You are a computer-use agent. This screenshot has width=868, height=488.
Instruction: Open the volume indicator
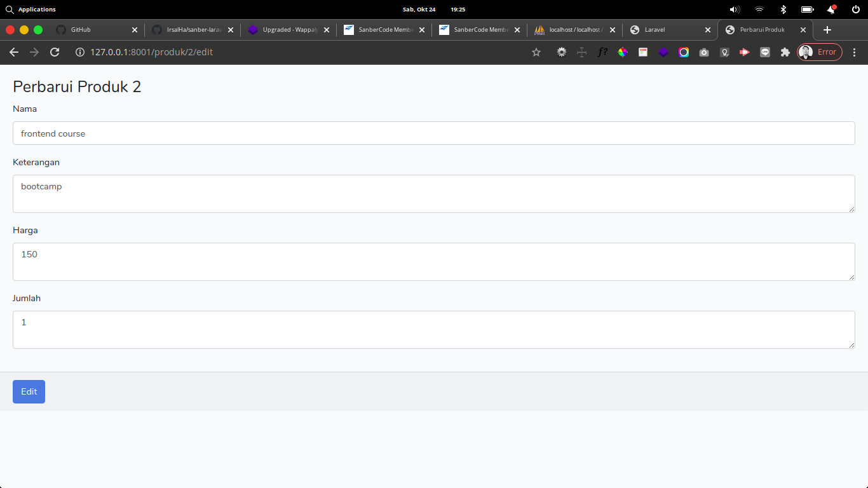coord(735,10)
